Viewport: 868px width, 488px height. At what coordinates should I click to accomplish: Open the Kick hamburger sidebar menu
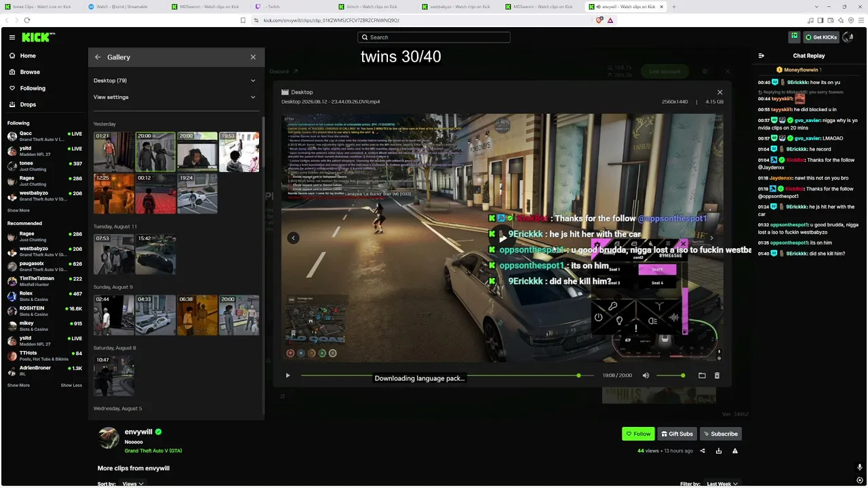click(x=12, y=37)
